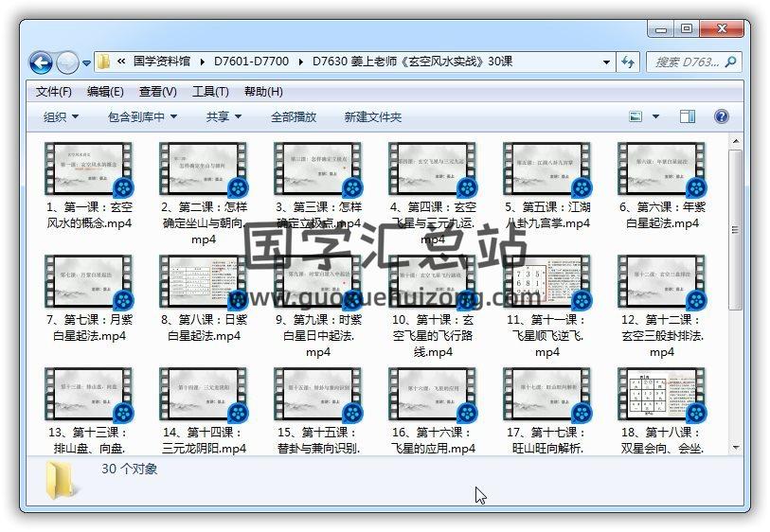Click the folder icon in details pane
The image size is (770, 532).
click(x=62, y=481)
